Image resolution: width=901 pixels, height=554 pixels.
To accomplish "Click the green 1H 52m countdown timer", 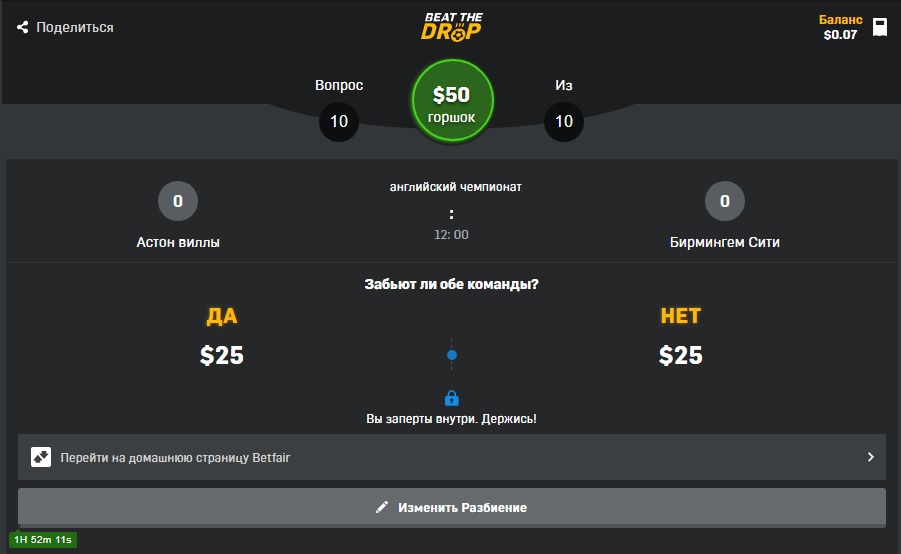I will coord(43,540).
